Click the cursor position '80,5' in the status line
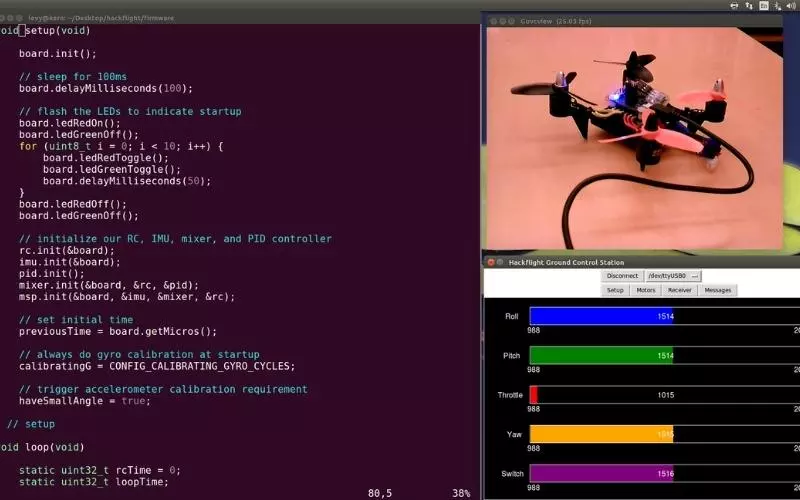The image size is (800, 500). [380, 493]
